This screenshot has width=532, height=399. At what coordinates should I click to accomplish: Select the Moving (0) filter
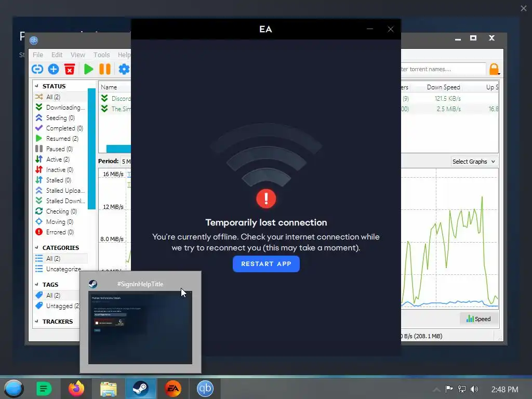(x=60, y=221)
